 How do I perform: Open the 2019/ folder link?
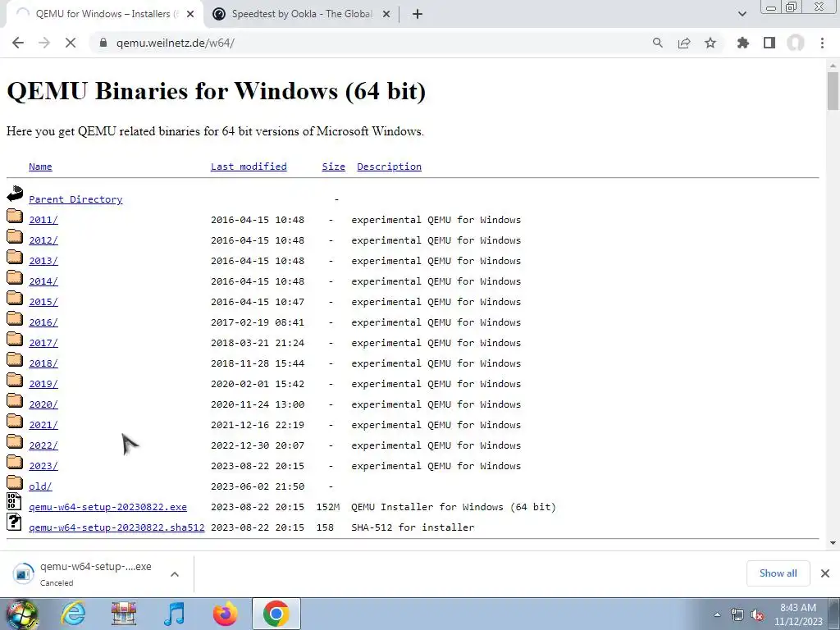click(43, 384)
